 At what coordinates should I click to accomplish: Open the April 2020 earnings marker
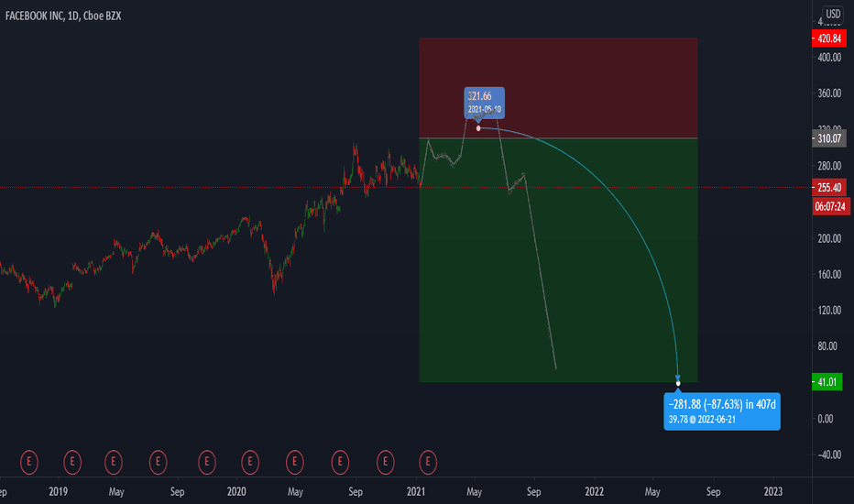pos(295,462)
